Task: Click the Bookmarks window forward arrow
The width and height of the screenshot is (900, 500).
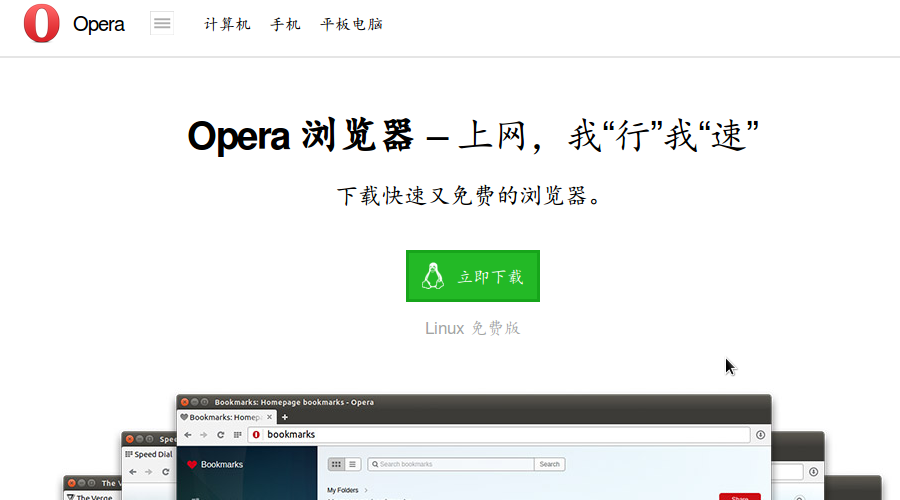Action: [x=203, y=435]
